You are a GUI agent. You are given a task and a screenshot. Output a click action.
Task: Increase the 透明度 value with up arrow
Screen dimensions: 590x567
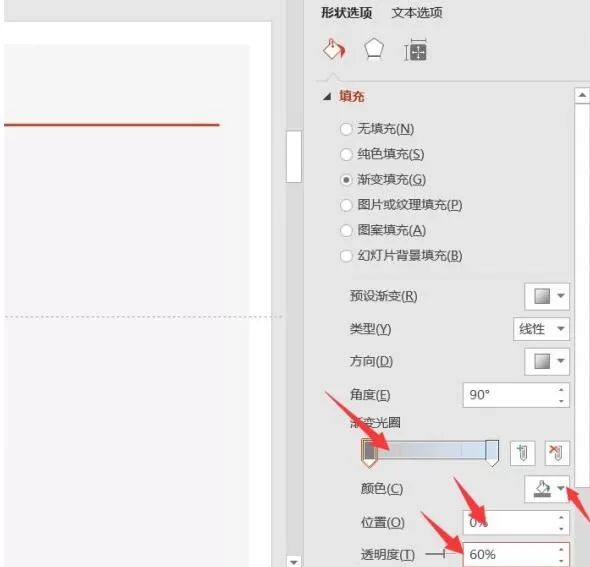[561, 550]
